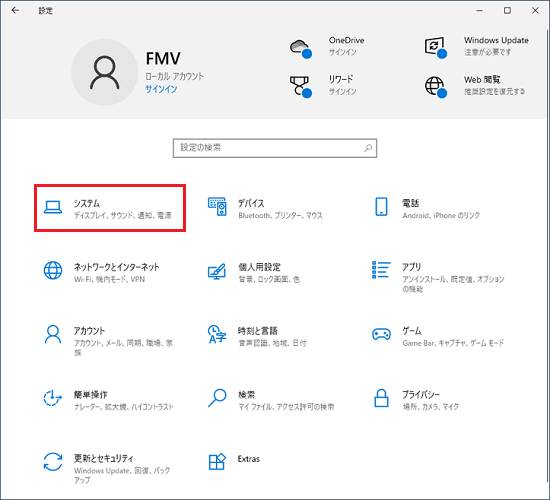550x500 pixels.
Task: Open the 個人用設定 paintbrush icon
Action: (x=217, y=271)
